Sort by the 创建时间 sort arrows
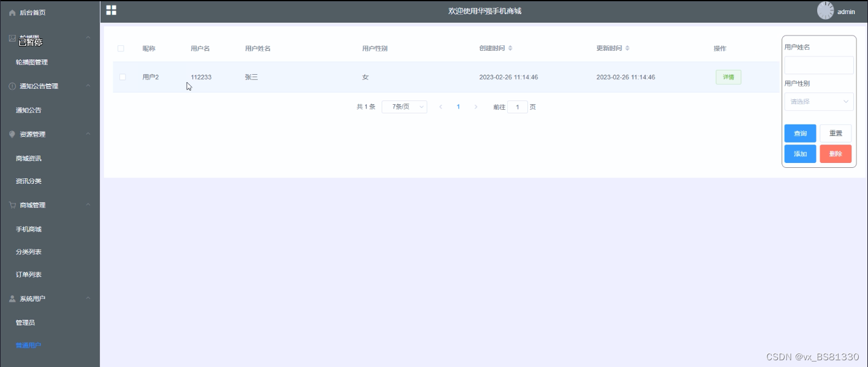Image resolution: width=868 pixels, height=367 pixels. pos(510,48)
